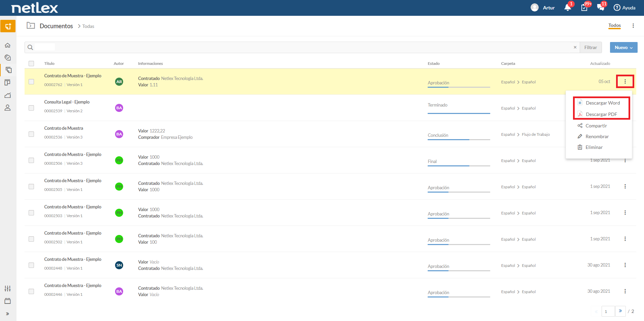Click the Documentos breadcrumb link
The image size is (644, 321).
pyautogui.click(x=56, y=26)
